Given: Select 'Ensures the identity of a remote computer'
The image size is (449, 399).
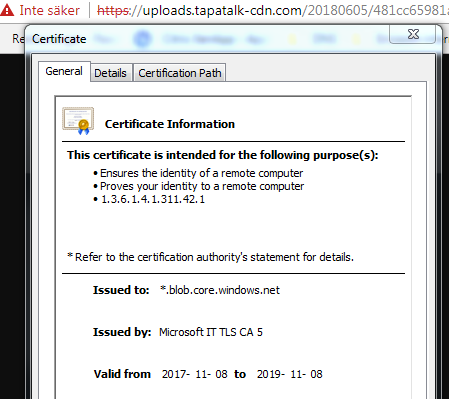Looking at the screenshot, I should point(201,173).
